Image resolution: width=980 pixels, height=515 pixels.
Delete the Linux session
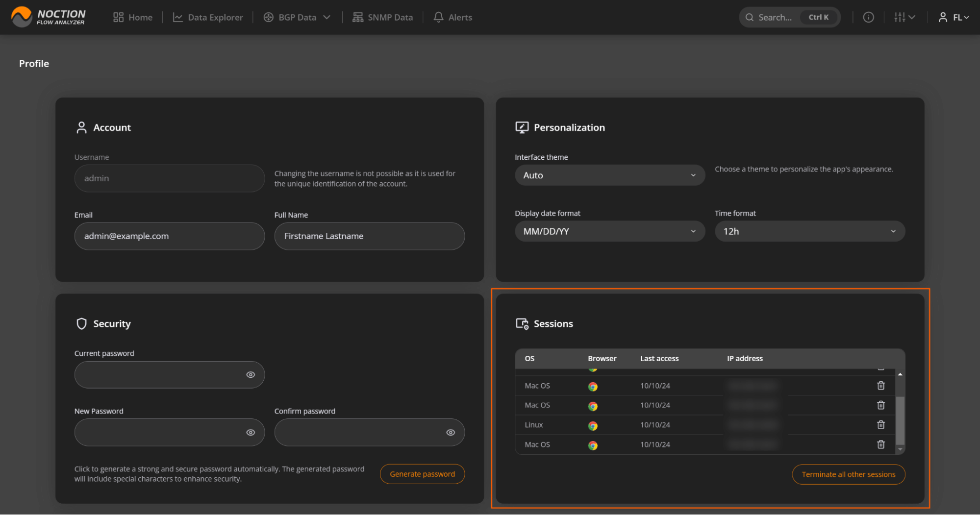point(880,425)
